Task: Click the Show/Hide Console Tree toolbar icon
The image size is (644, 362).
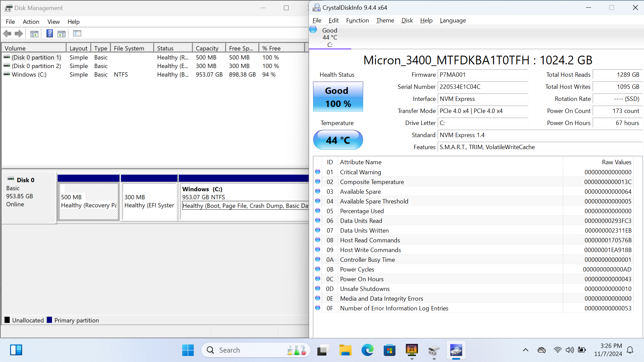Action: [34, 34]
